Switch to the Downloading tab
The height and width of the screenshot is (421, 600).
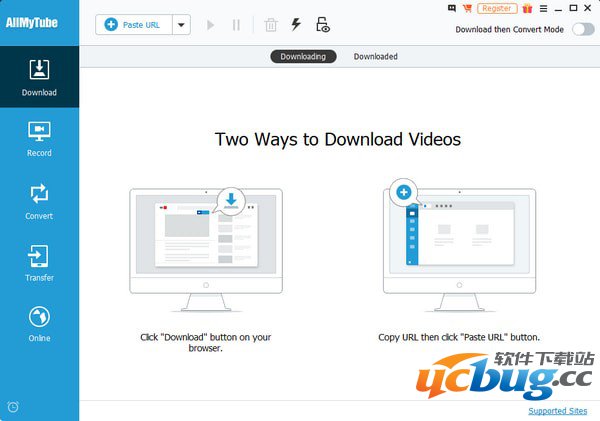[303, 57]
